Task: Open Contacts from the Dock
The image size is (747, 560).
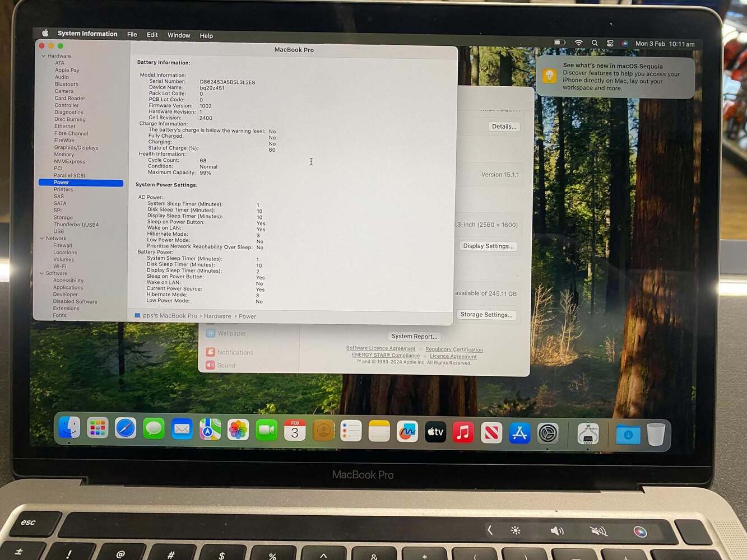Action: (323, 431)
